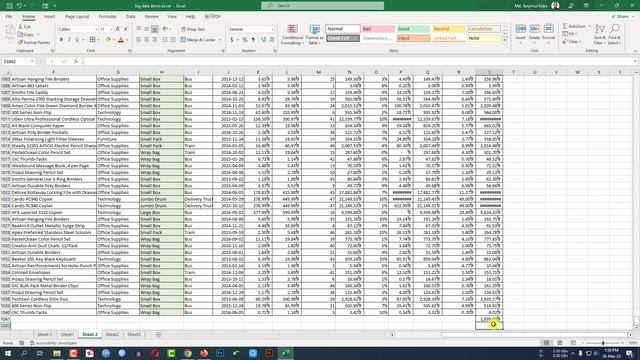Click the Increase Indent icon
This screenshot has width=640, height=360.
(173, 40)
